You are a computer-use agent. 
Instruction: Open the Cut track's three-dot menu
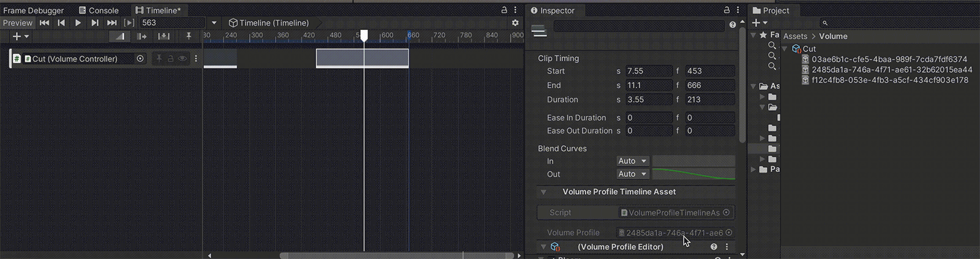pyautogui.click(x=196, y=59)
